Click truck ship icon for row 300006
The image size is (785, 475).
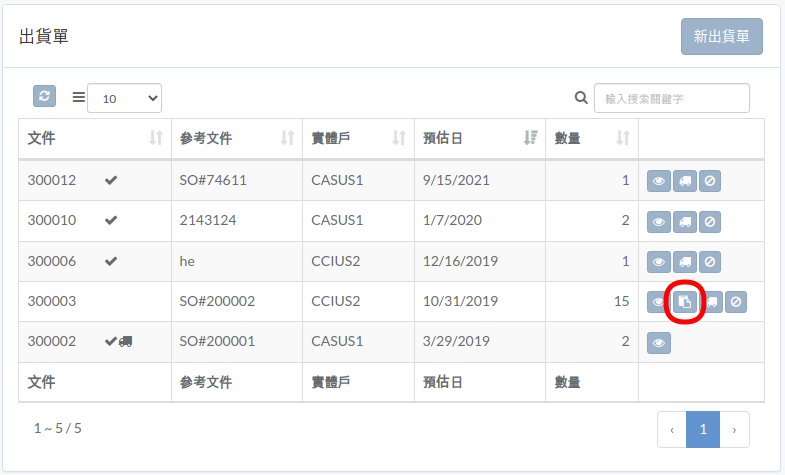pos(685,262)
